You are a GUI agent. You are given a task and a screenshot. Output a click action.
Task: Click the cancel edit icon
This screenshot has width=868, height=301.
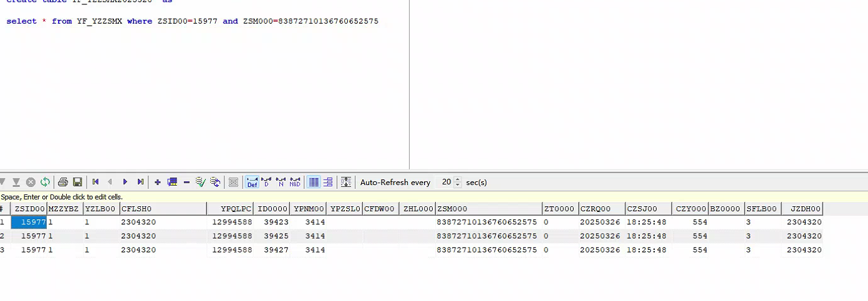[215, 182]
